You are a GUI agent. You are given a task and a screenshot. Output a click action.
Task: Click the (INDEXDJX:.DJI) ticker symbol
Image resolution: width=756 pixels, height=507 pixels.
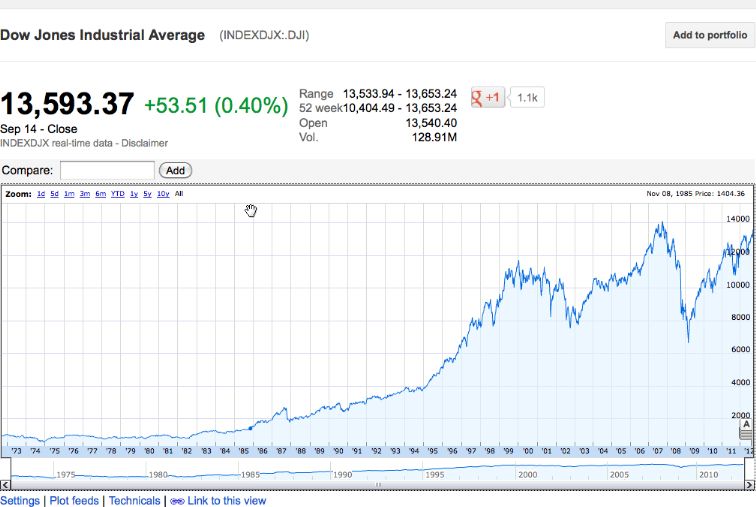[x=264, y=35]
